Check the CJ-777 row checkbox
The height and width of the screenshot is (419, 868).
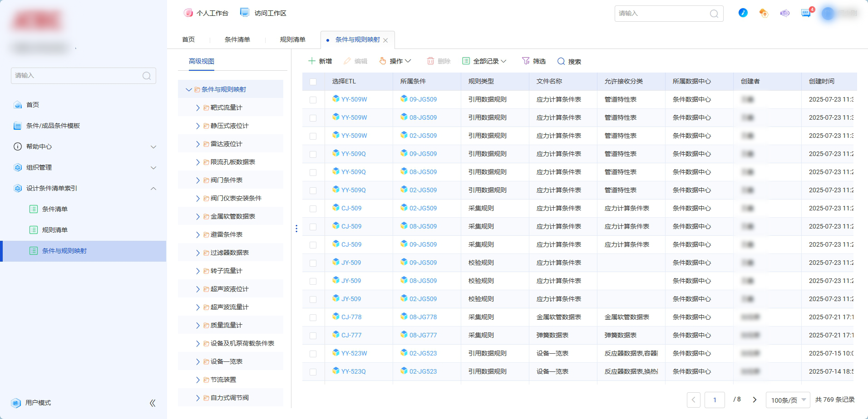point(313,336)
